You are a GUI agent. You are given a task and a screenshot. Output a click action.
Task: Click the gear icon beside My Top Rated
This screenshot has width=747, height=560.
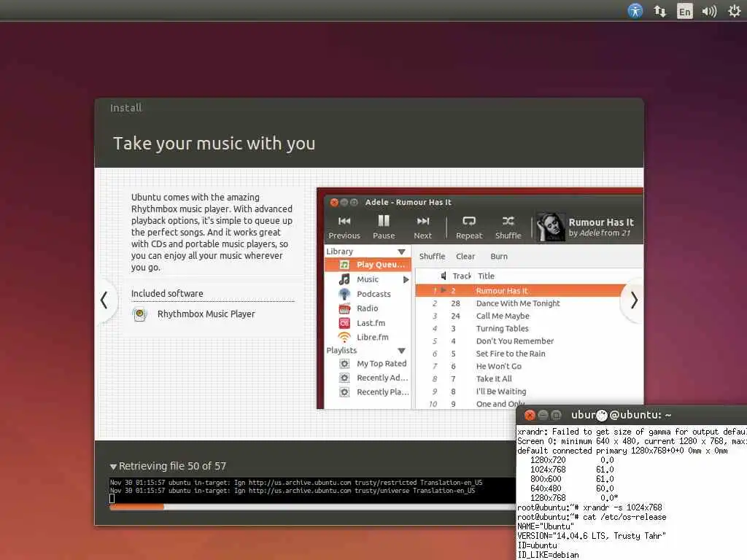[344, 364]
